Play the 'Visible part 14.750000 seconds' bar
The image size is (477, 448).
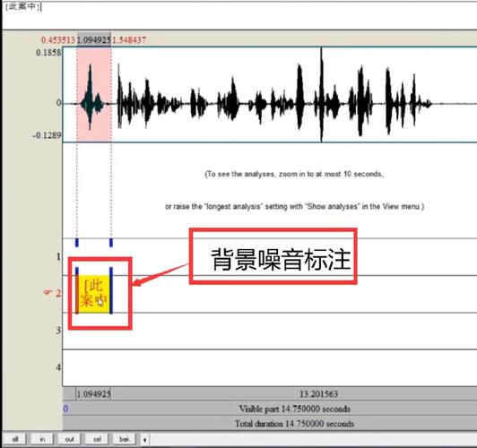tap(270, 409)
